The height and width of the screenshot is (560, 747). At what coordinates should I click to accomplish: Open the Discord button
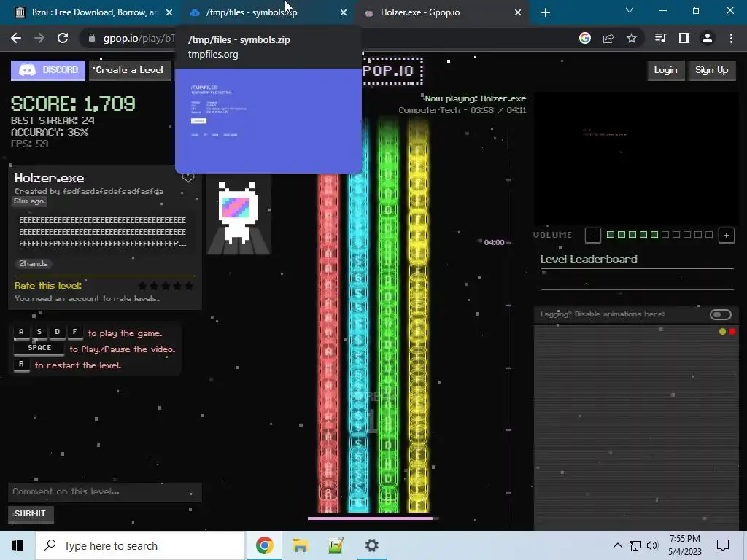pos(47,70)
